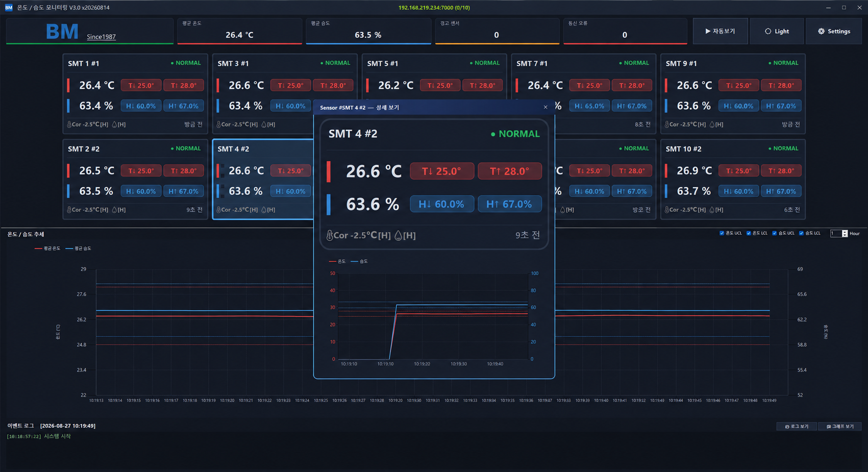Increase the Hour value with the up arrow
Viewport: 868px width, 472px height.
tap(845, 232)
